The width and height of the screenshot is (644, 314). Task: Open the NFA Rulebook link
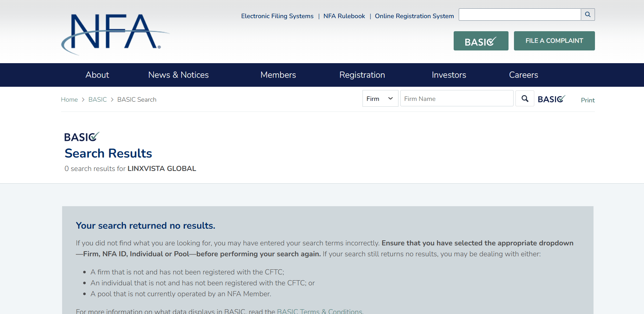pyautogui.click(x=344, y=16)
